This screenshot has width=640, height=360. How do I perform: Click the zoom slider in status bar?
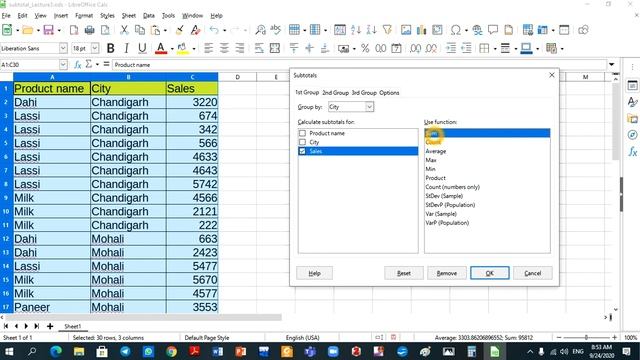pos(586,338)
